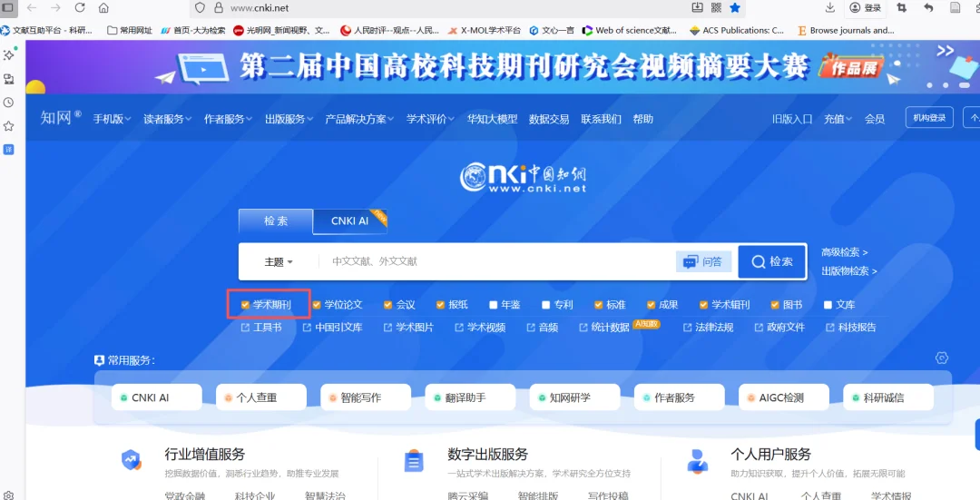Viewport: 980px width, 500px height.
Task: Expand the 充值 dropdown
Action: click(x=838, y=119)
